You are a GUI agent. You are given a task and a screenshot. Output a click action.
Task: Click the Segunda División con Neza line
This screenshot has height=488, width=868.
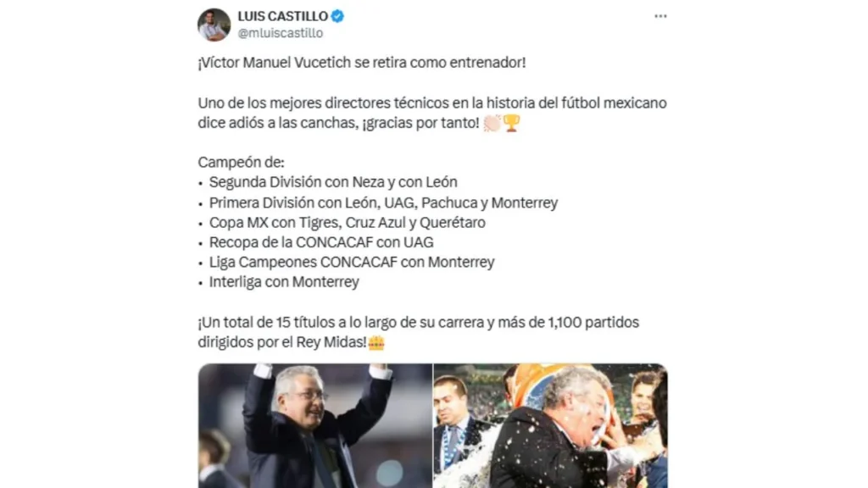(333, 182)
